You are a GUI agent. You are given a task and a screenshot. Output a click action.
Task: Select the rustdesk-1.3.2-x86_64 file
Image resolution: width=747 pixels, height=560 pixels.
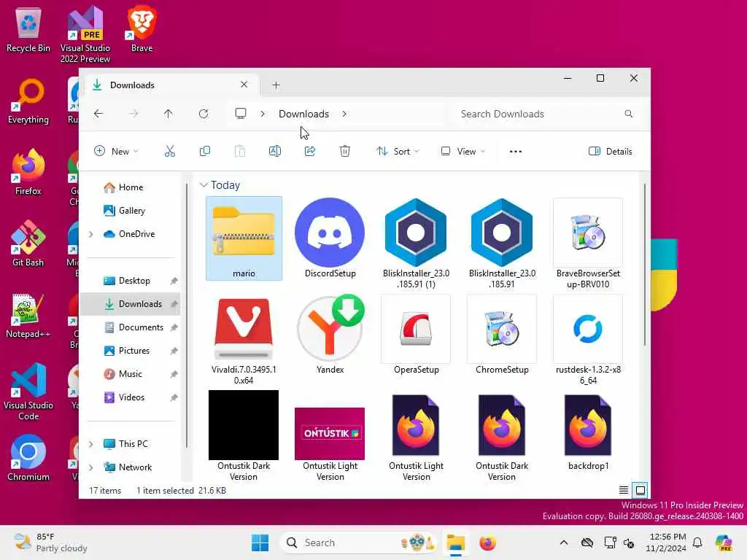[x=588, y=340]
